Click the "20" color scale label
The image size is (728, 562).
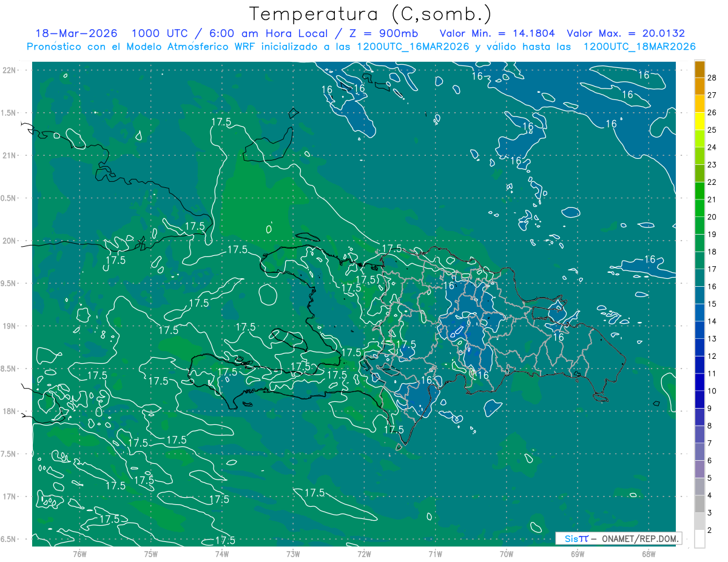(x=712, y=217)
